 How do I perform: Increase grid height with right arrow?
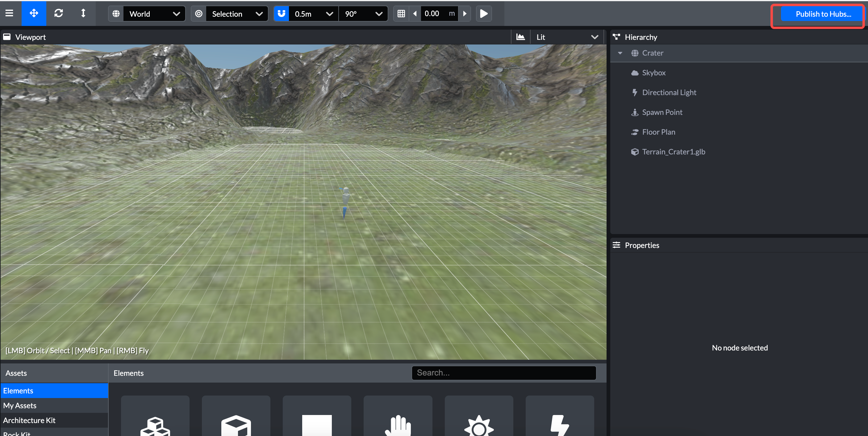point(465,14)
